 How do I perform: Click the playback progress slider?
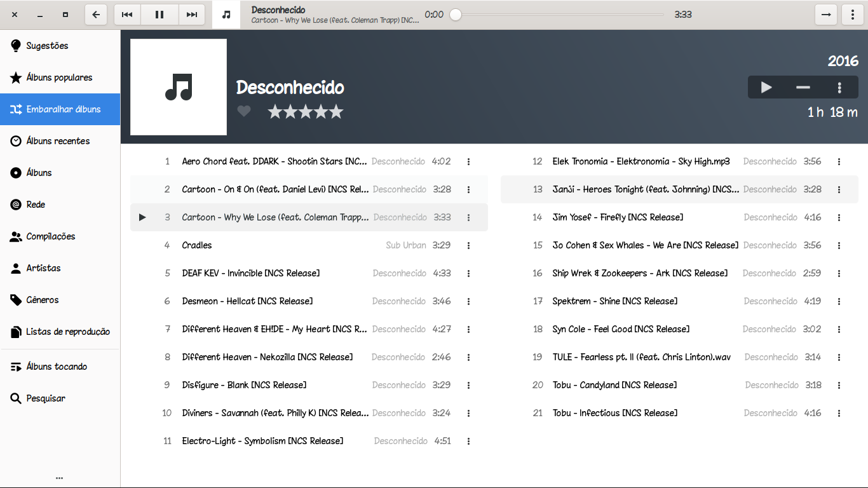click(559, 15)
